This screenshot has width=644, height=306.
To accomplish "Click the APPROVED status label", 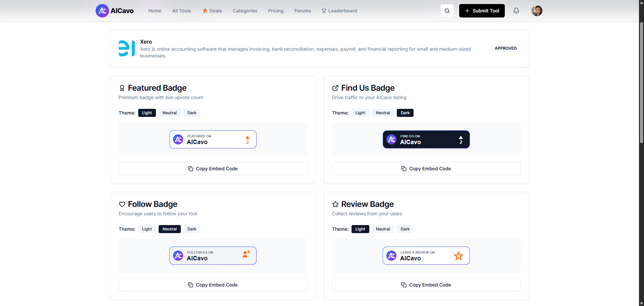I will pyautogui.click(x=506, y=48).
